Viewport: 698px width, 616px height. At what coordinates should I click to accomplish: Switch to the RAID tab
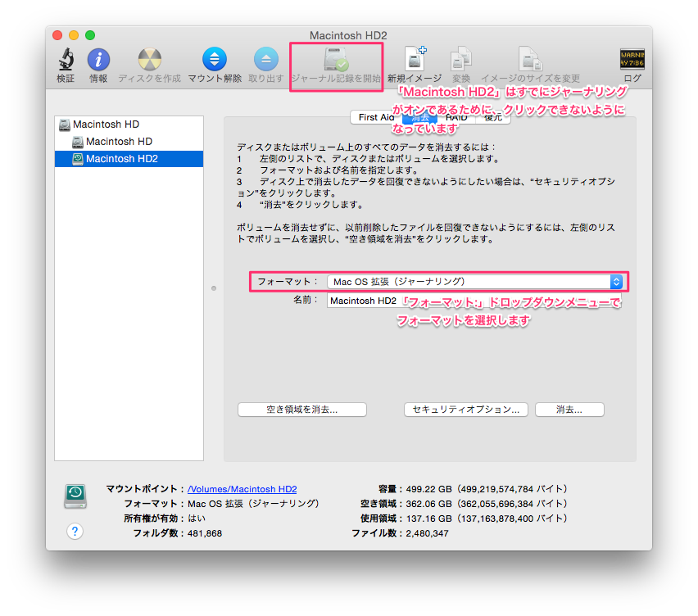coord(456,117)
